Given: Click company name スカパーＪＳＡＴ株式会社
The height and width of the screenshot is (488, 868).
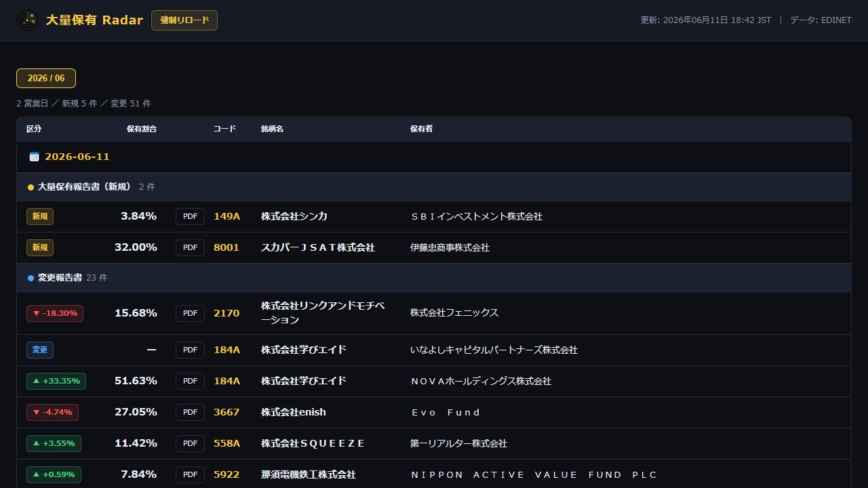Looking at the screenshot, I should coord(318,247).
